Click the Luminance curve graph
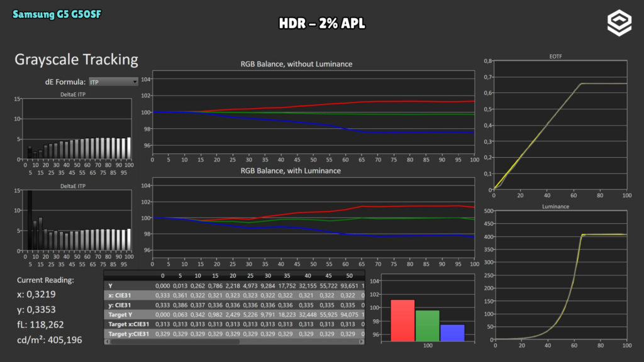This screenshot has width=644, height=362. 561,275
